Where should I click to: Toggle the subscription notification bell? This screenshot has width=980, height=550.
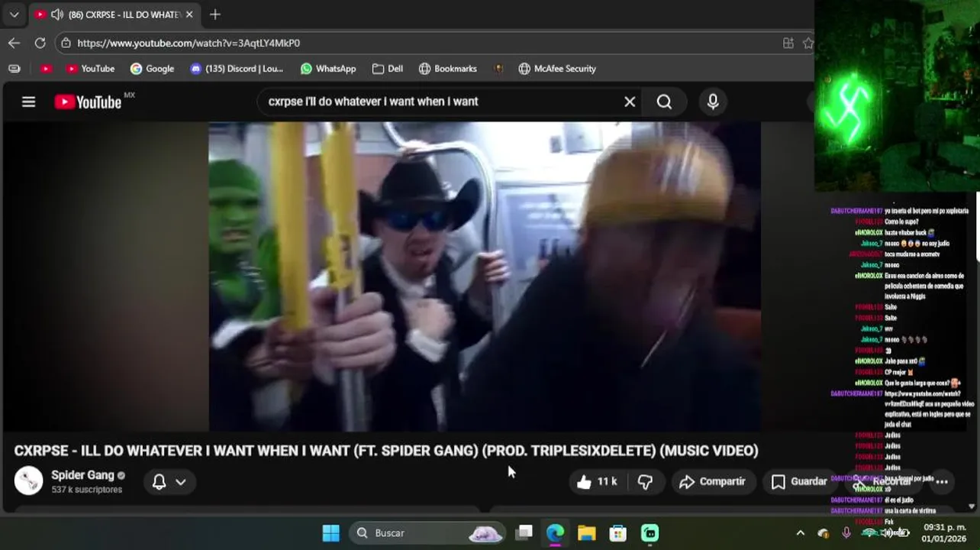[x=159, y=481]
